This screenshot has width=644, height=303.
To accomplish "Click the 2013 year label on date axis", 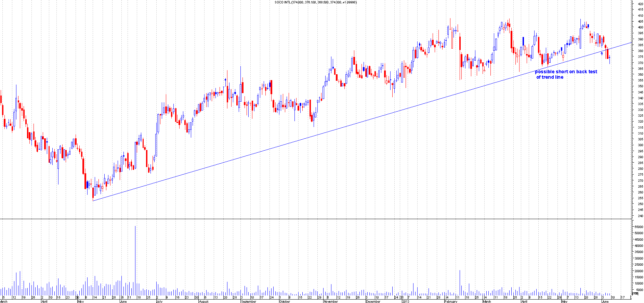I will 406,302.
